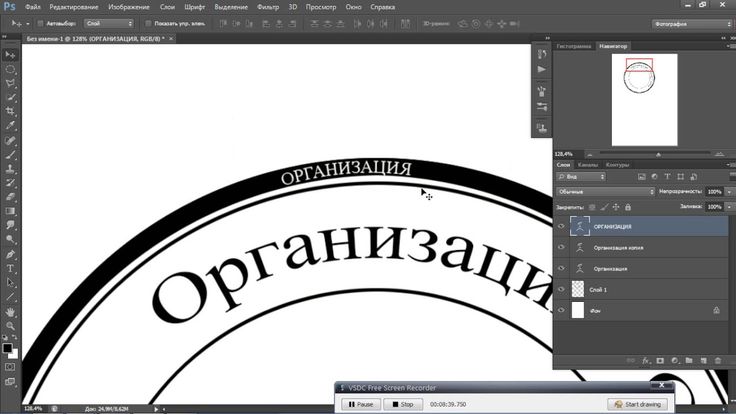The image size is (736, 414).
Task: Hide the Фон background layer
Action: [x=561, y=310]
